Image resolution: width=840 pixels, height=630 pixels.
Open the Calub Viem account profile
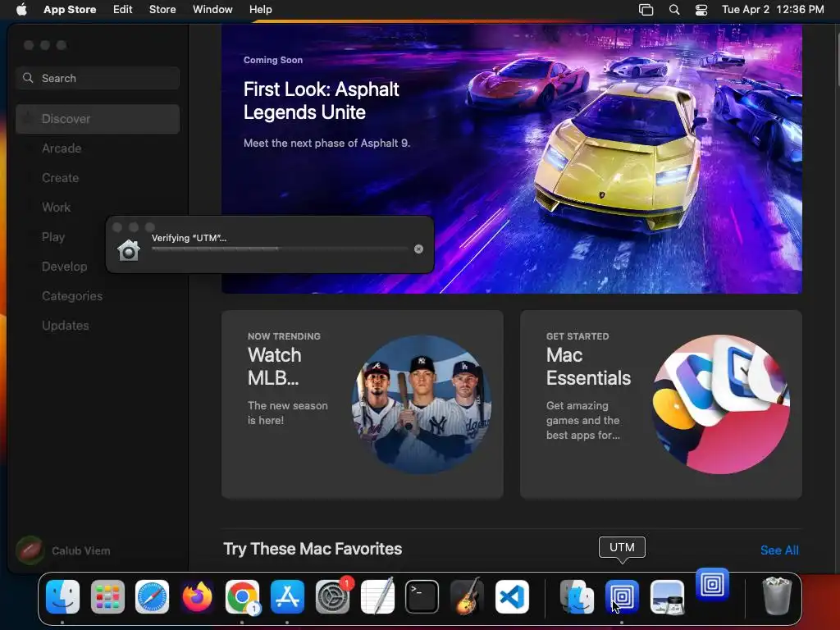tap(63, 550)
